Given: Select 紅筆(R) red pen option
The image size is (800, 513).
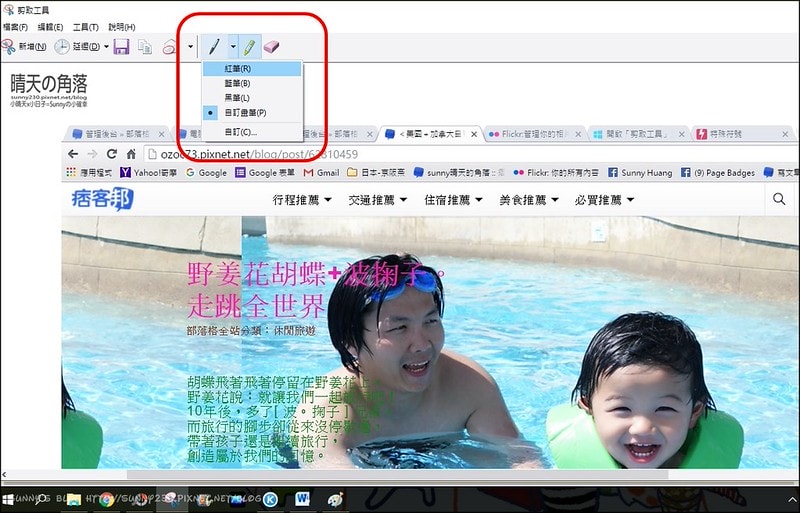Looking at the screenshot, I should [x=237, y=68].
